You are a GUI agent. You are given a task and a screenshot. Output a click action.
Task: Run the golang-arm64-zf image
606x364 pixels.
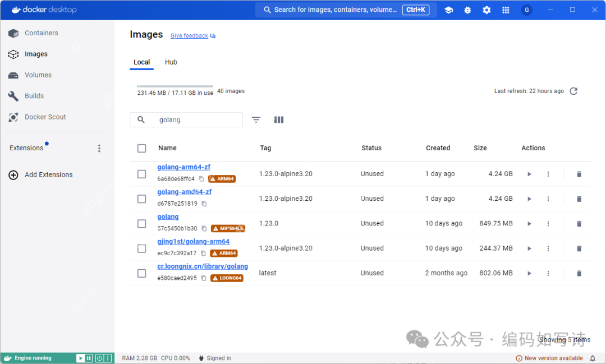[x=529, y=174]
